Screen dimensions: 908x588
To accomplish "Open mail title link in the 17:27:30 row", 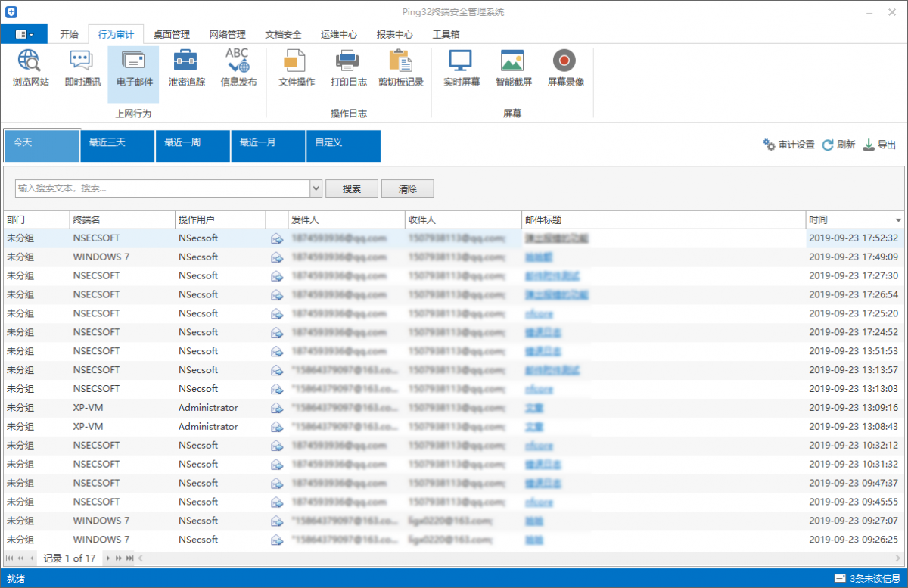I will [x=552, y=276].
